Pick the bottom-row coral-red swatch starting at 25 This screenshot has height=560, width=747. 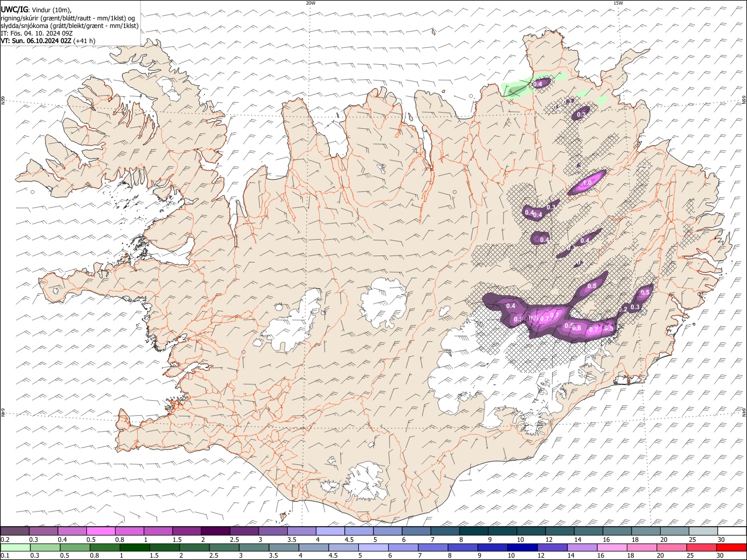click(x=701, y=547)
